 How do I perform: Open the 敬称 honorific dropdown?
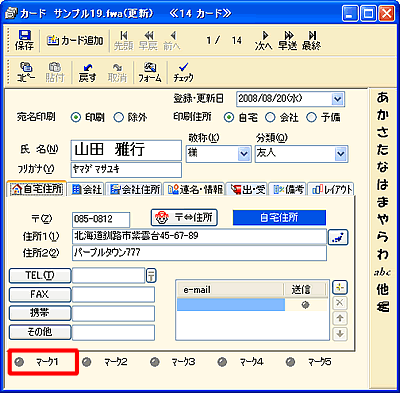click(x=244, y=154)
